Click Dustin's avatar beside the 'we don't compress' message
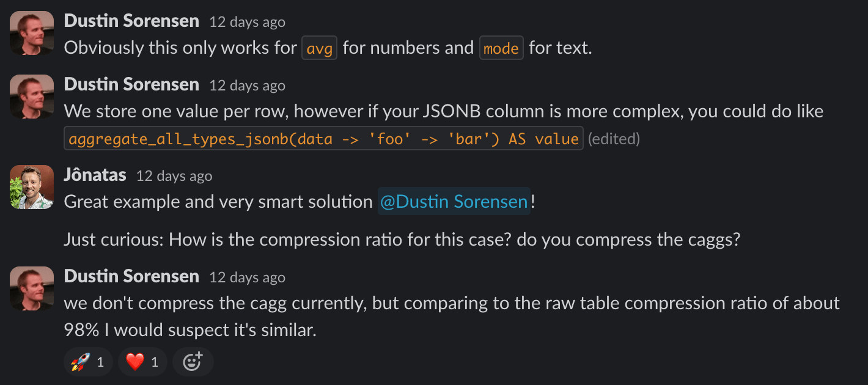868x385 pixels. pyautogui.click(x=32, y=288)
